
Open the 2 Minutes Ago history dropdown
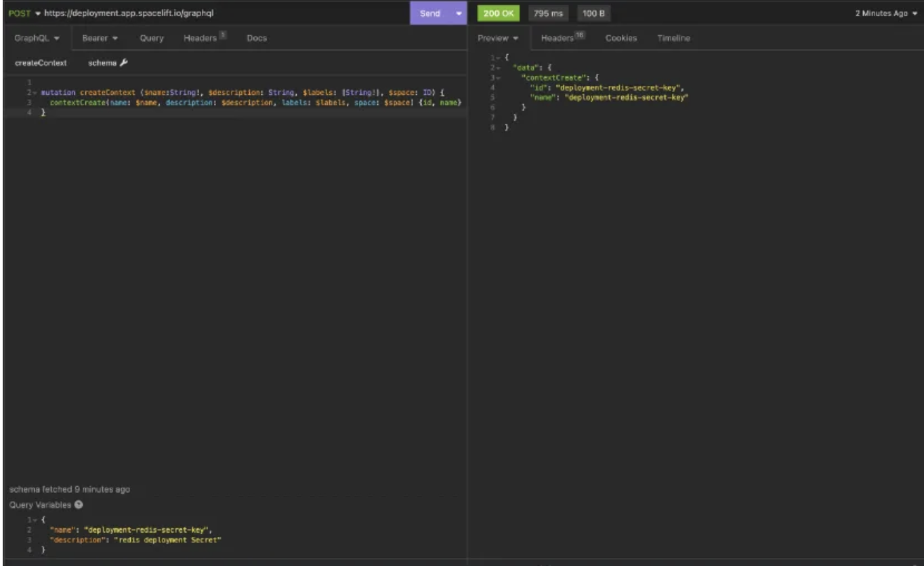click(885, 14)
